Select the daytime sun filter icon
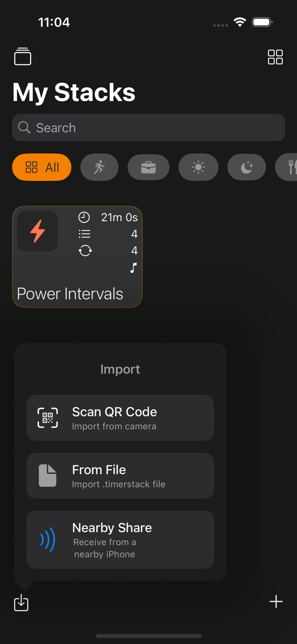The height and width of the screenshot is (644, 297). [x=198, y=167]
